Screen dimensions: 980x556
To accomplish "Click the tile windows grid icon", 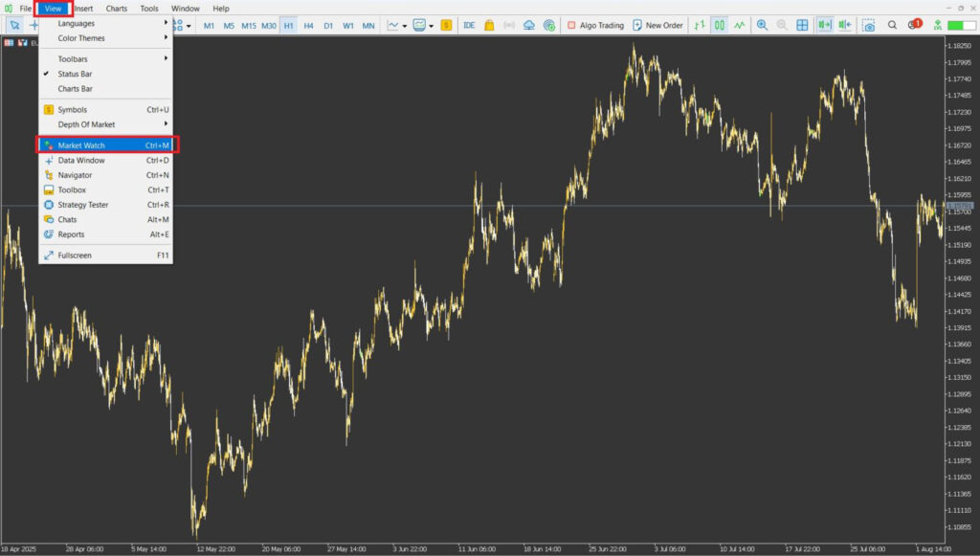I will click(x=802, y=25).
